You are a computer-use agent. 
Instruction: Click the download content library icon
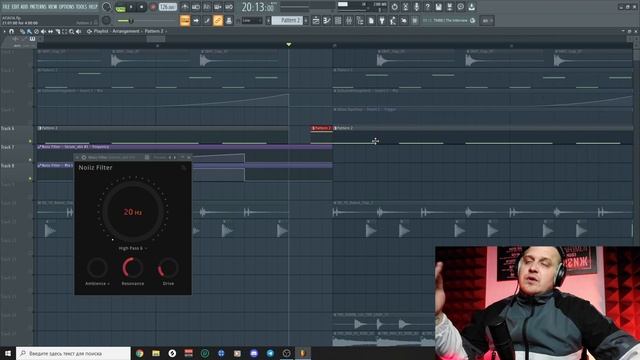(x=471, y=7)
